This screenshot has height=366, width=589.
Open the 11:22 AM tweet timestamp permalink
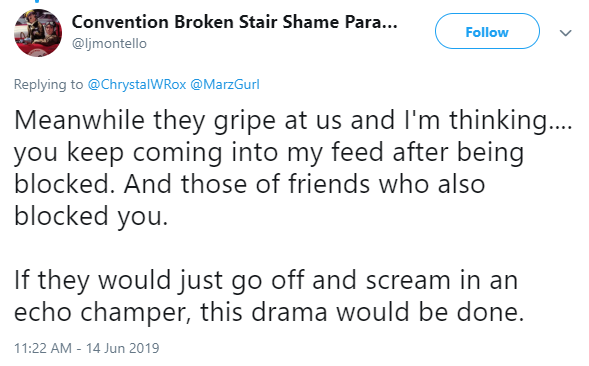43,348
